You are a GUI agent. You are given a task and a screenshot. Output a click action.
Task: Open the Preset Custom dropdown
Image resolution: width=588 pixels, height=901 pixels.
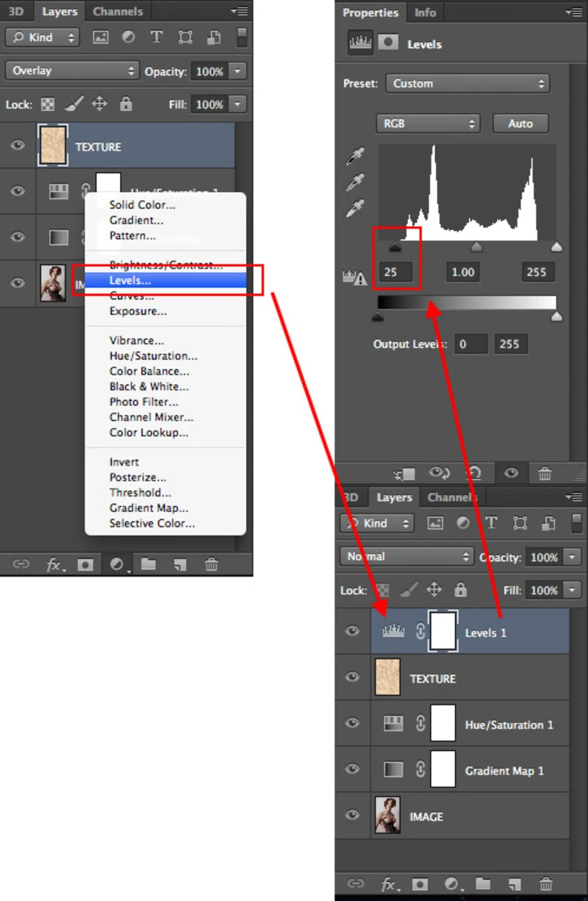467,83
